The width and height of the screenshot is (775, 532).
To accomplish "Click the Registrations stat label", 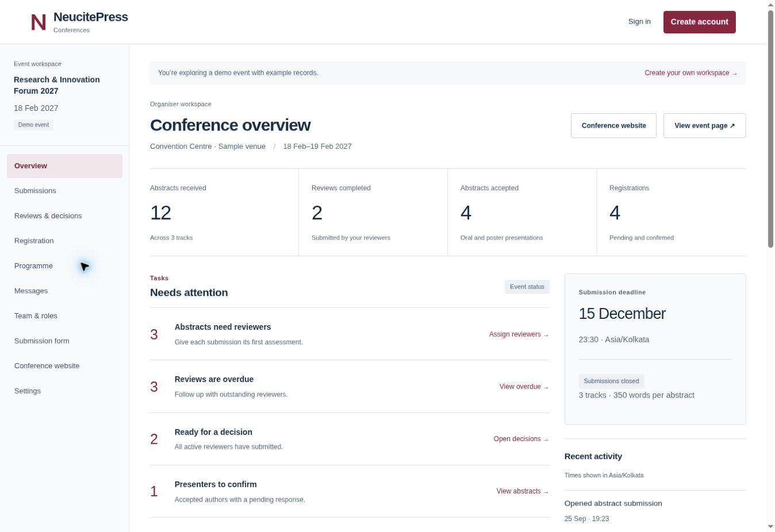I will (x=629, y=188).
